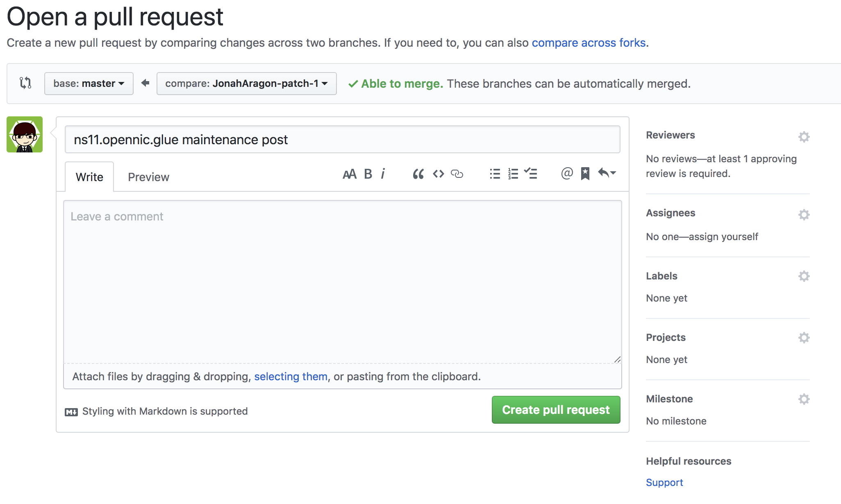This screenshot has height=504, width=841.
Task: Open compare: JonahAragon-patch-1 branch dropdown
Action: (x=246, y=84)
